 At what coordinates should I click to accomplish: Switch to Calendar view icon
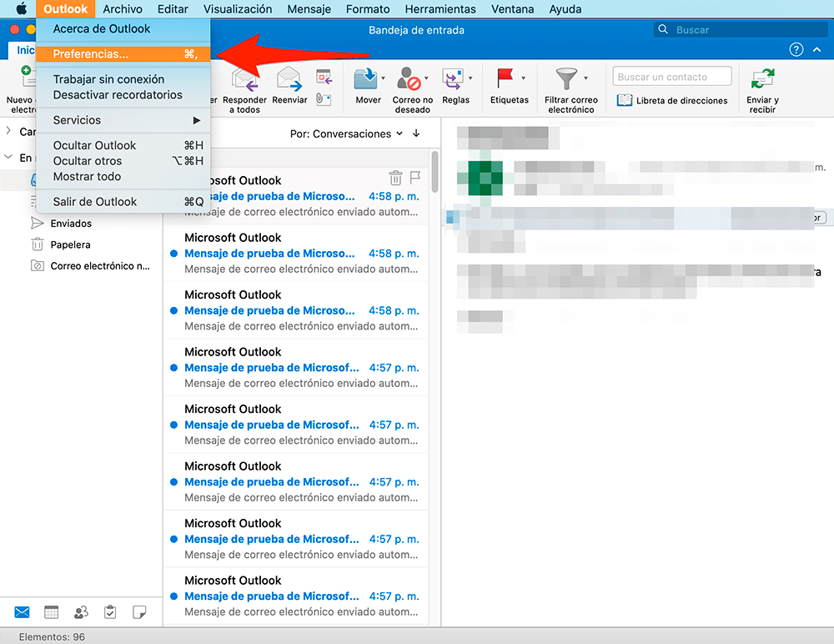pos(51,612)
